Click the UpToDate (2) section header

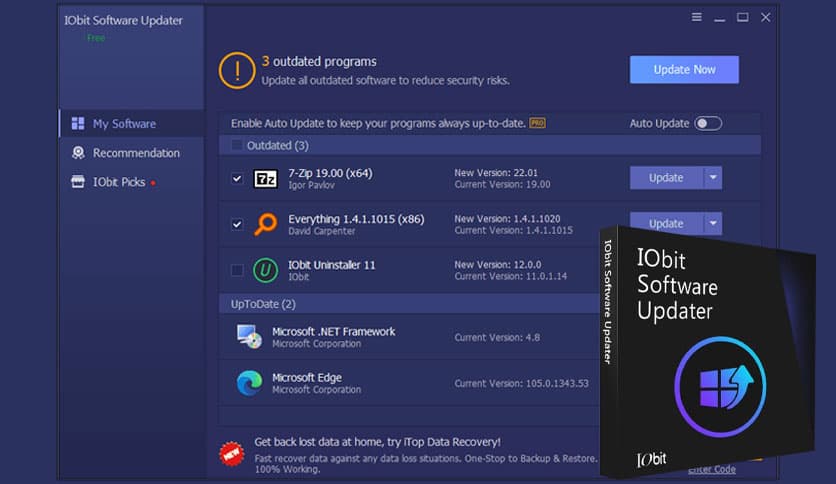409,304
